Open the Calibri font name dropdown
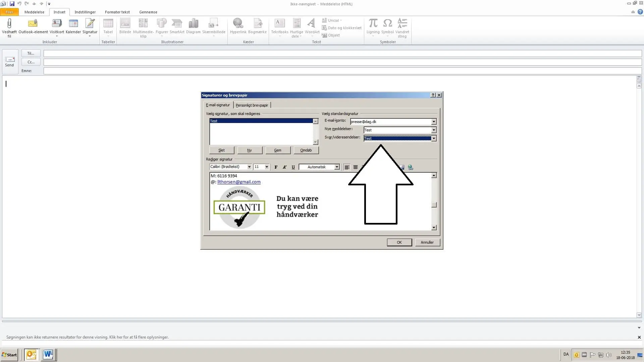This screenshot has height=362, width=644. (x=249, y=167)
